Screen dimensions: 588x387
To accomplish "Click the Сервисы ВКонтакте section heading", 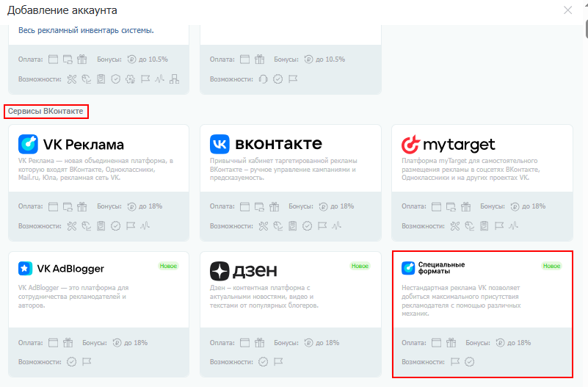I will [x=46, y=112].
